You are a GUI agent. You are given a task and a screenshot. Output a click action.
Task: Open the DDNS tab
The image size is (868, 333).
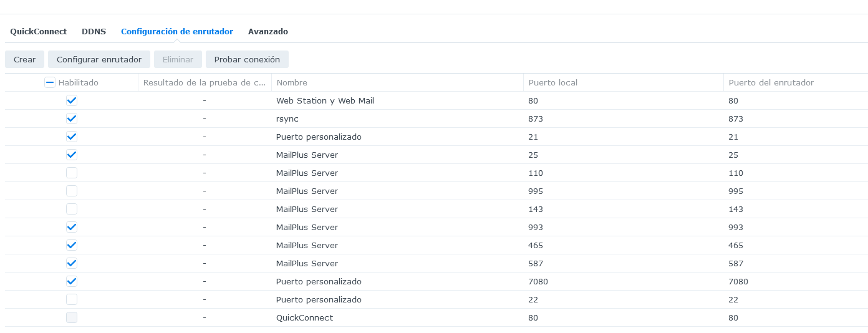point(94,32)
